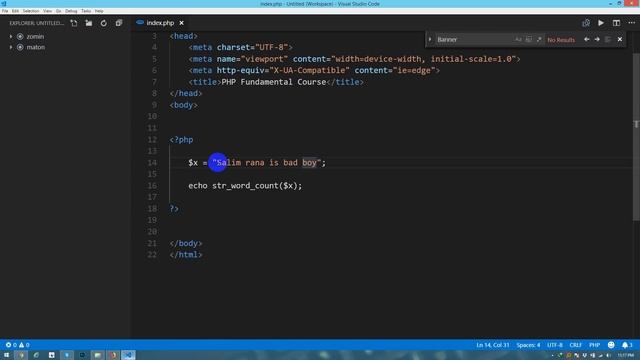
Task: Click the New File icon in Explorer
Action: coord(74,23)
